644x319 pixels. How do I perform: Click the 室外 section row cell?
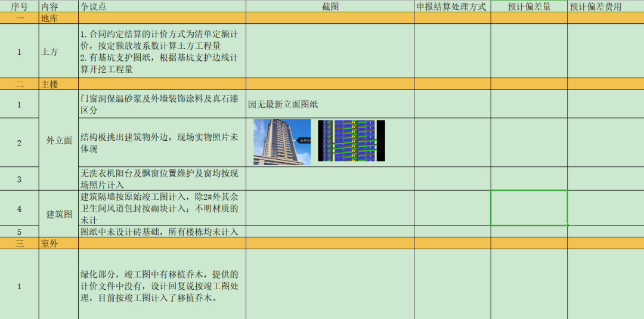pyautogui.click(x=58, y=243)
